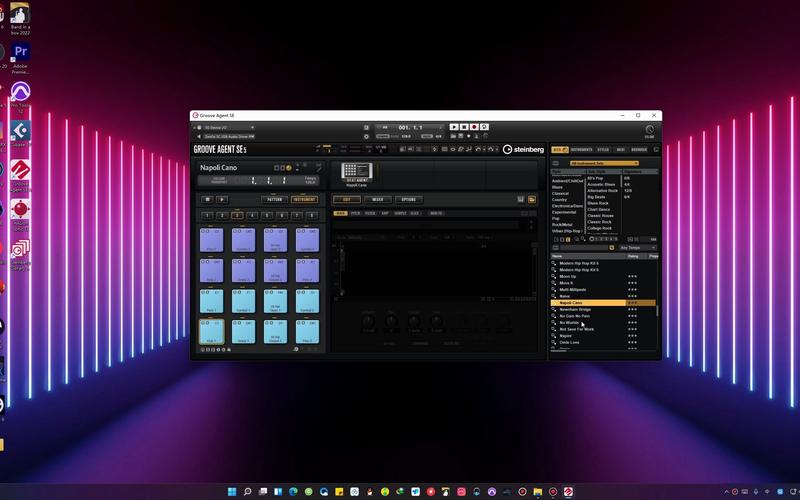Turn the master volume knob in the top right
The height and width of the screenshot is (500, 800).
tap(649, 130)
